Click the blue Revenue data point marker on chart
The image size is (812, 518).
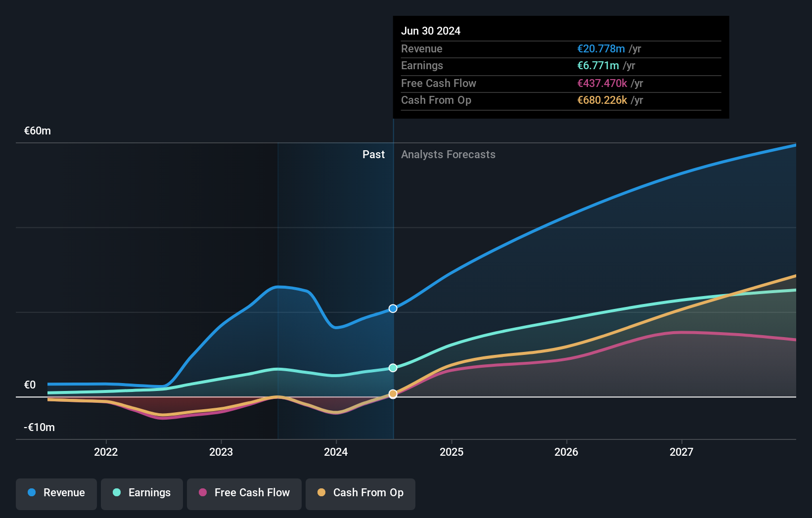393,308
